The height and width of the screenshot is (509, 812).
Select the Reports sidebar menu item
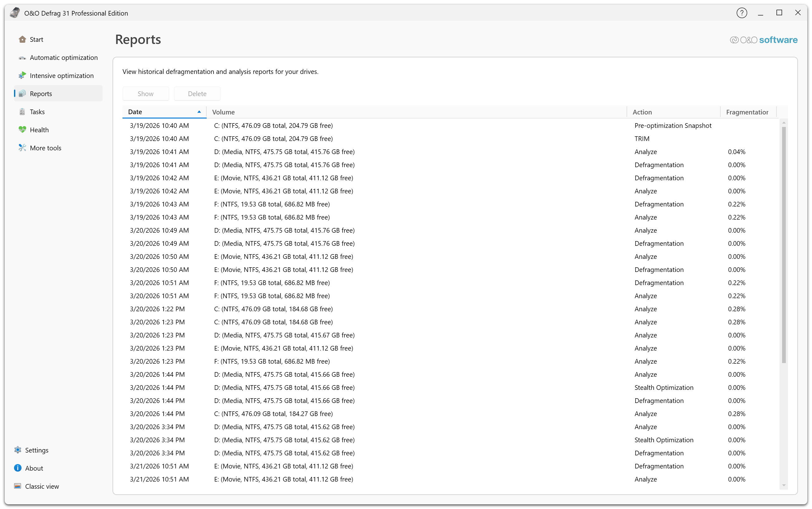[41, 94]
